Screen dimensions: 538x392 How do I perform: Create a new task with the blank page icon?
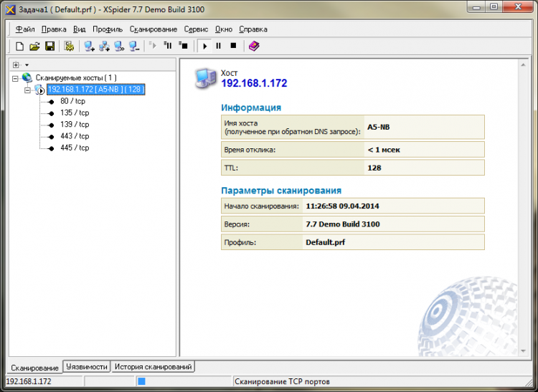coord(19,46)
